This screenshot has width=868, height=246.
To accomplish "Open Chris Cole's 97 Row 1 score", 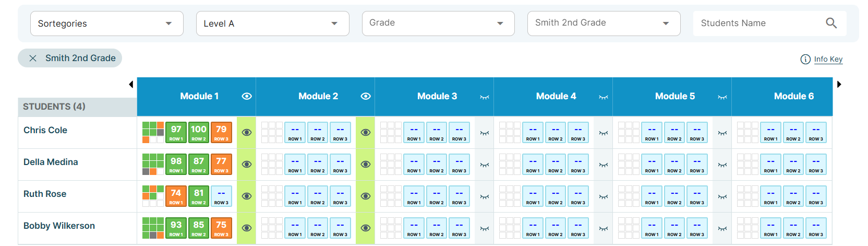I will click(x=176, y=132).
